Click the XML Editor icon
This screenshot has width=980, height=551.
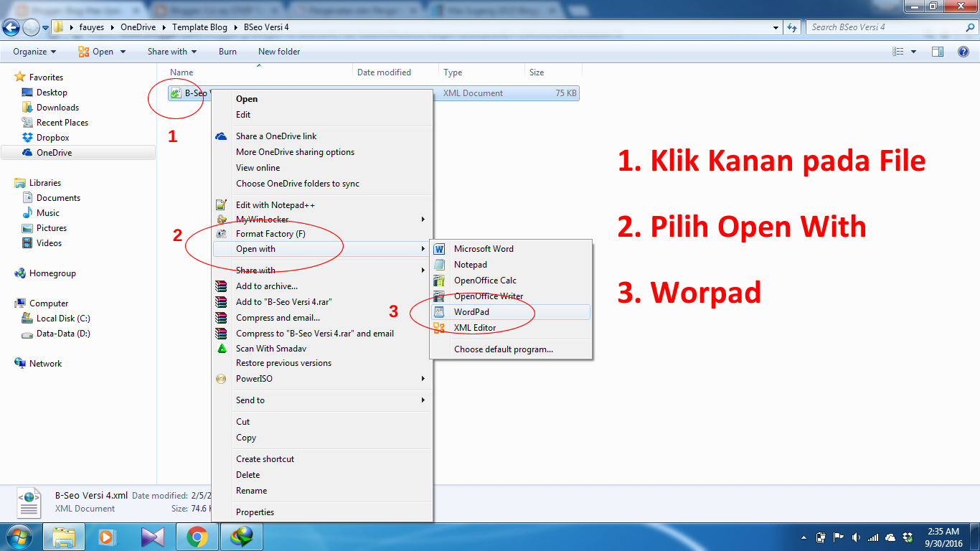(440, 328)
